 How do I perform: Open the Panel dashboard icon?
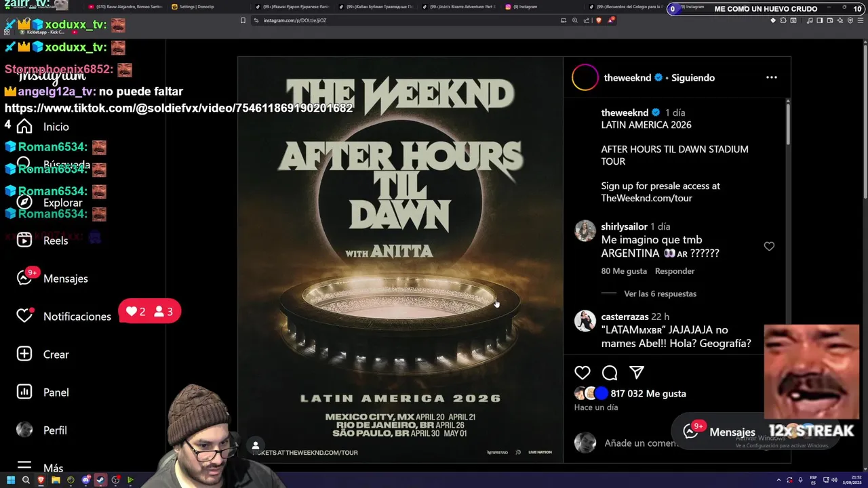24,392
